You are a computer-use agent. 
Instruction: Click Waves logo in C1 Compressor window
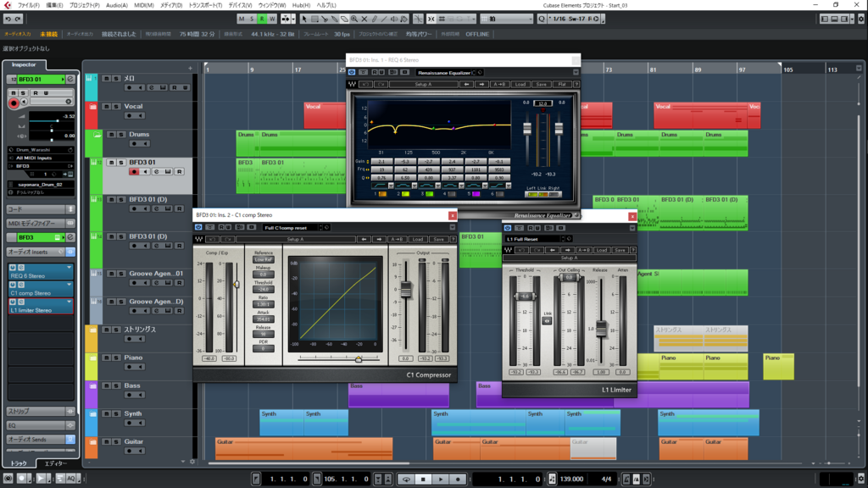click(x=198, y=239)
